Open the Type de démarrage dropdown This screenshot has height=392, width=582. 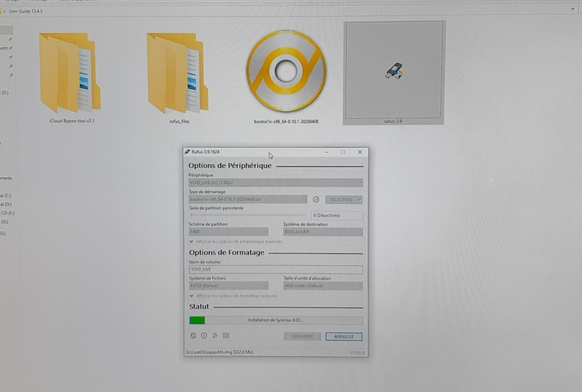click(x=248, y=200)
